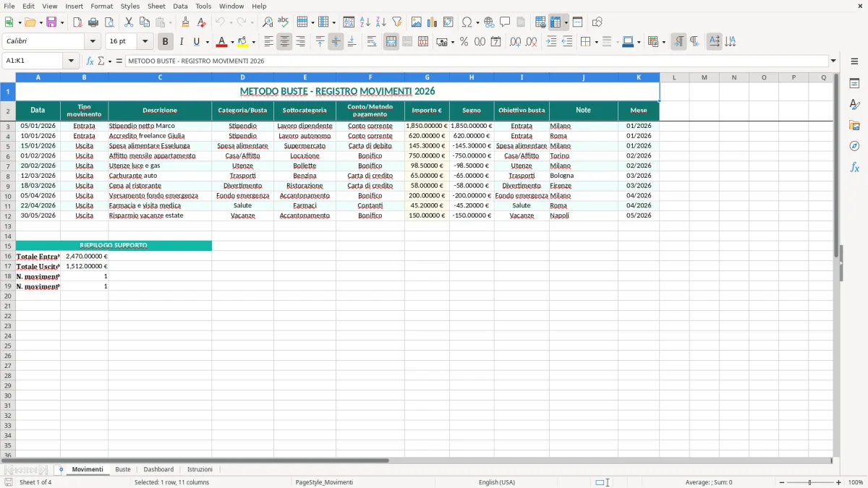The image size is (868, 488).
Task: Open Find and Replace
Action: (268, 22)
